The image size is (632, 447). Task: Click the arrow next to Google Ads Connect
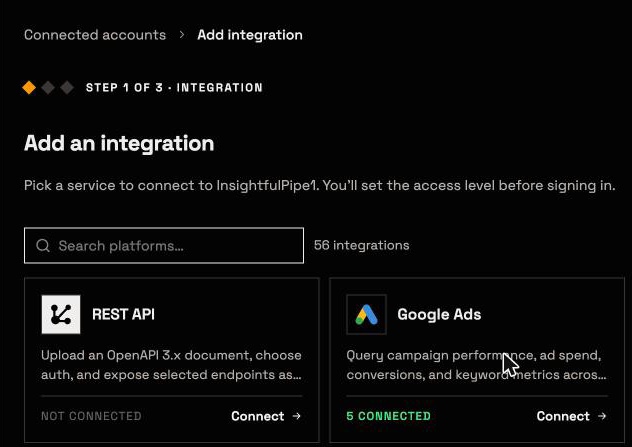pos(602,416)
